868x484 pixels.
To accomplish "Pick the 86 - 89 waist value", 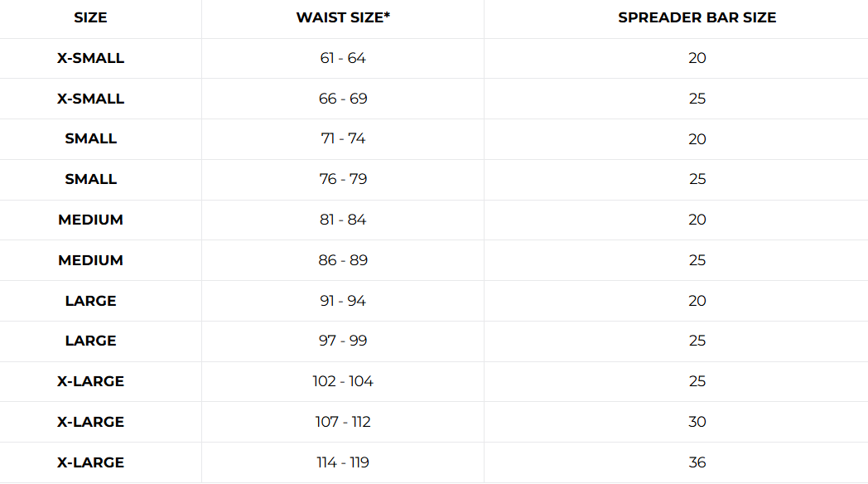I will (x=343, y=260).
